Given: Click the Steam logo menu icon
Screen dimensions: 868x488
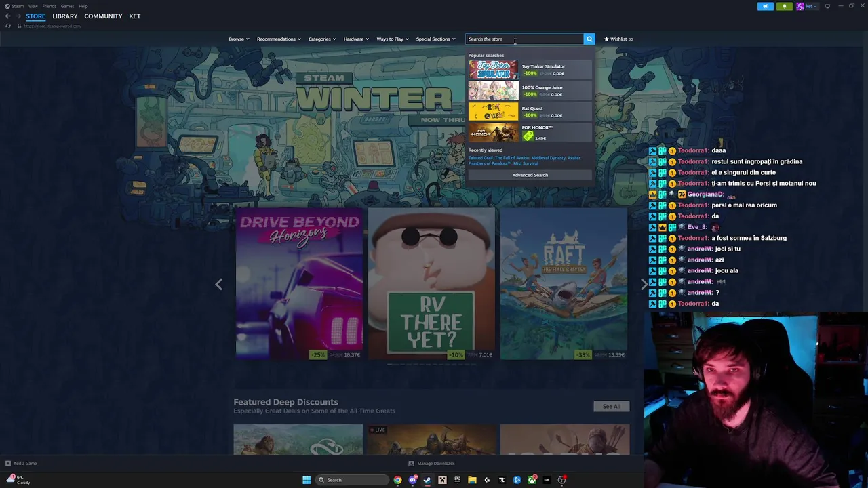Looking at the screenshot, I should [7, 6].
